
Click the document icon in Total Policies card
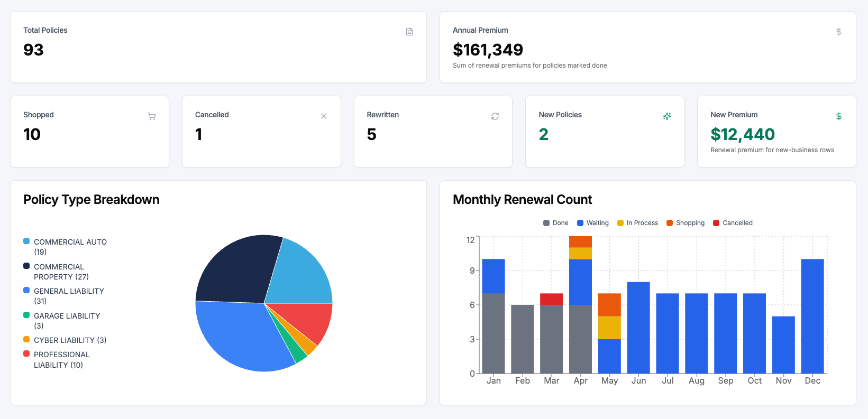(409, 32)
